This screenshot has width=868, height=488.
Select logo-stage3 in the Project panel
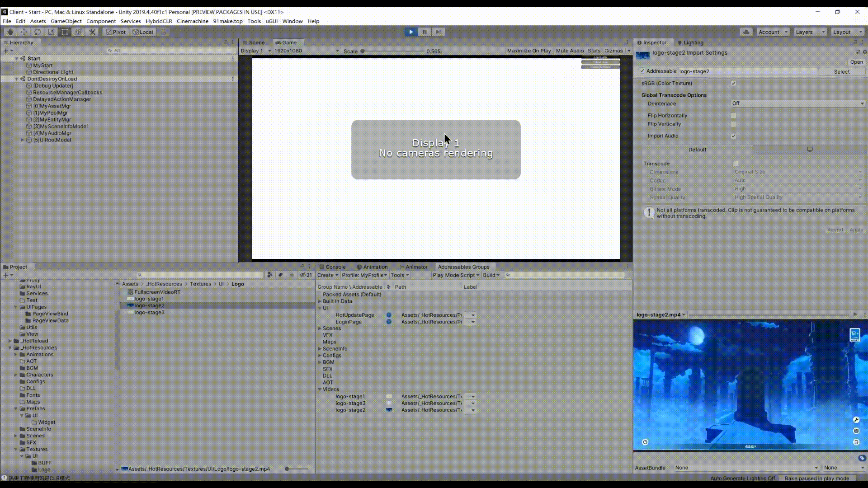click(x=149, y=313)
